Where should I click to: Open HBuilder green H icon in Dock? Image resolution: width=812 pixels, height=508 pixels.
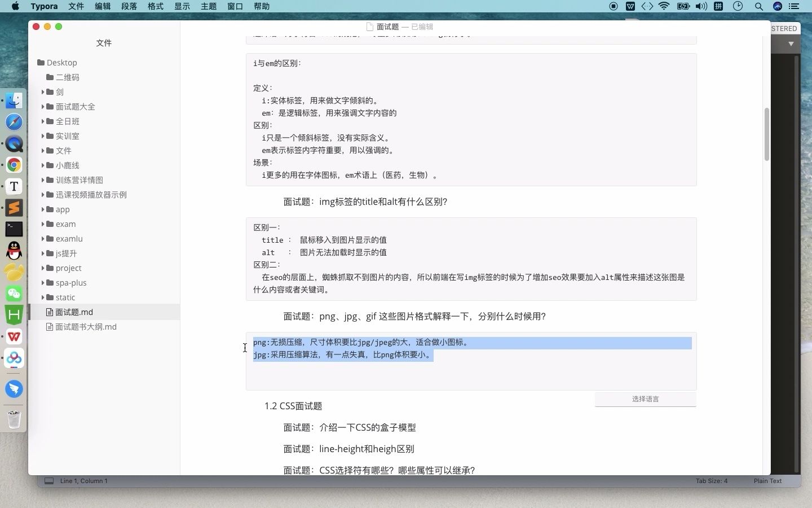[x=14, y=315]
